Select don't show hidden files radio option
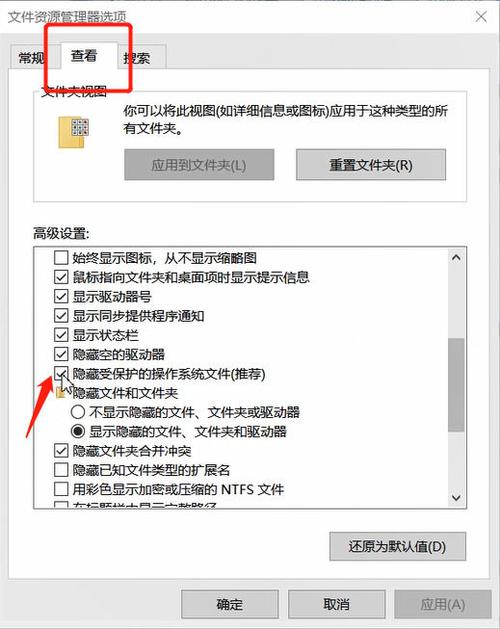Screen dimensions: 500x629 [77, 412]
